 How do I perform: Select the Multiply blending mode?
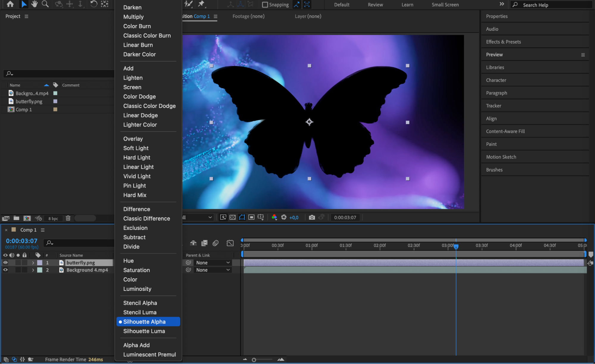click(133, 17)
